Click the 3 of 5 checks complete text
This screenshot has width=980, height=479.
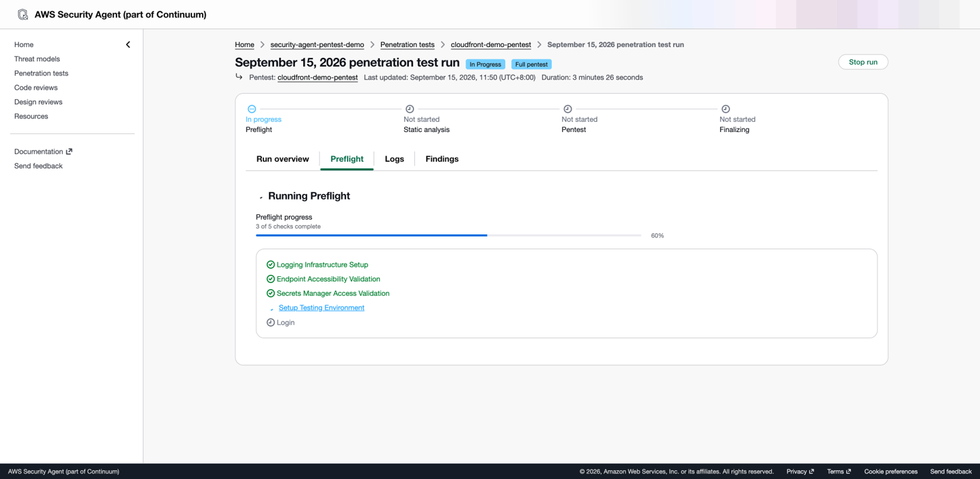(288, 226)
